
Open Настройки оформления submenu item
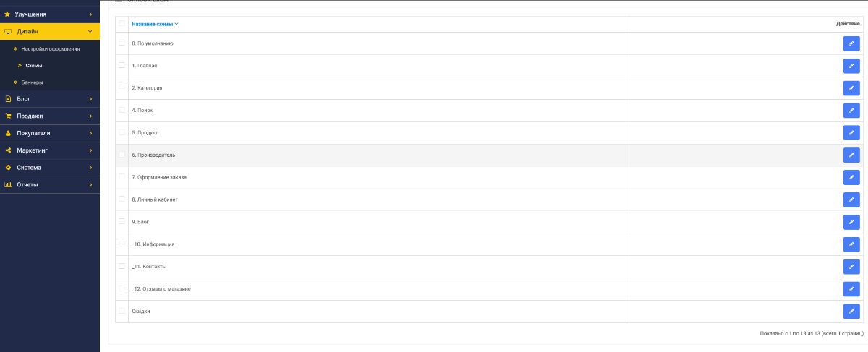[x=51, y=48]
